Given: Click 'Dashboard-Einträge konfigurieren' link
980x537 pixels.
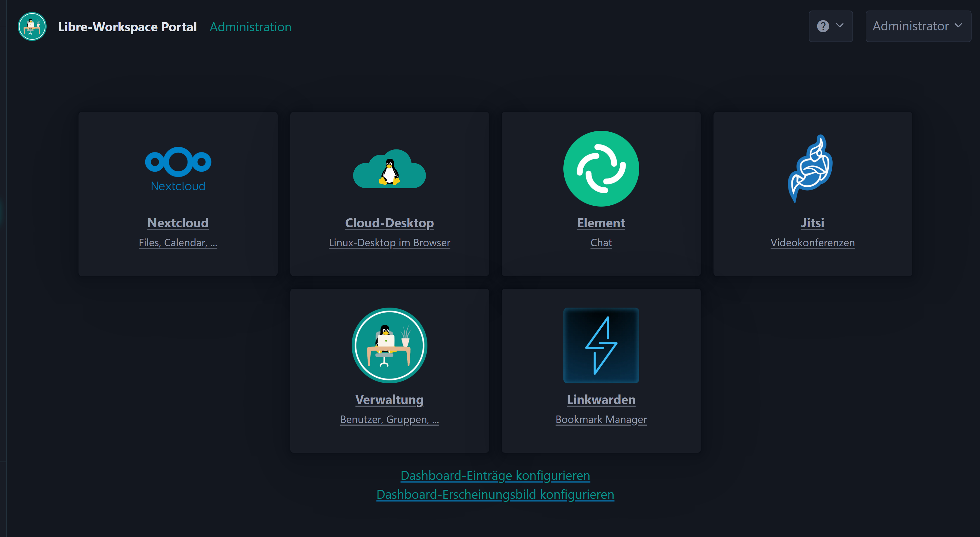Looking at the screenshot, I should [495, 475].
